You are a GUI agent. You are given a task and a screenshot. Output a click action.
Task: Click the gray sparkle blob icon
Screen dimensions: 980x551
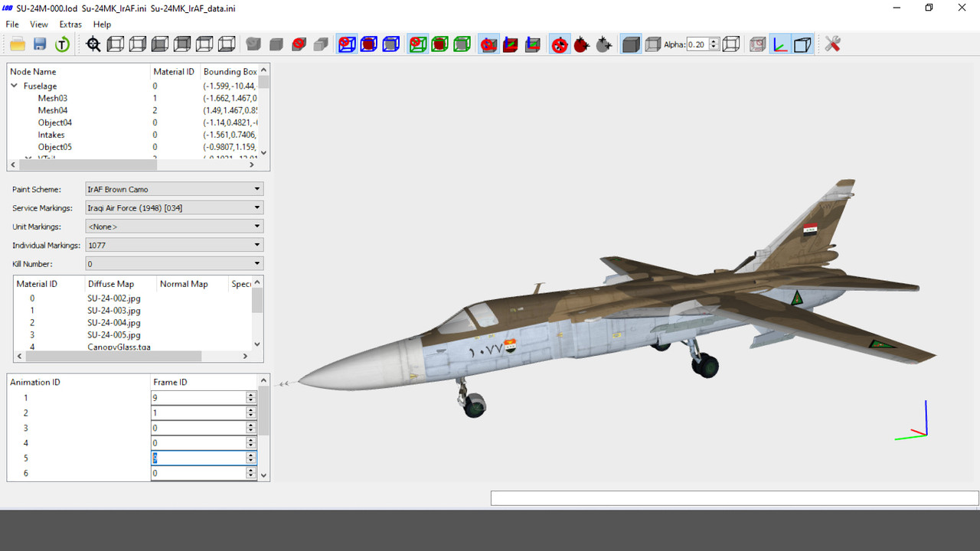[x=604, y=44]
